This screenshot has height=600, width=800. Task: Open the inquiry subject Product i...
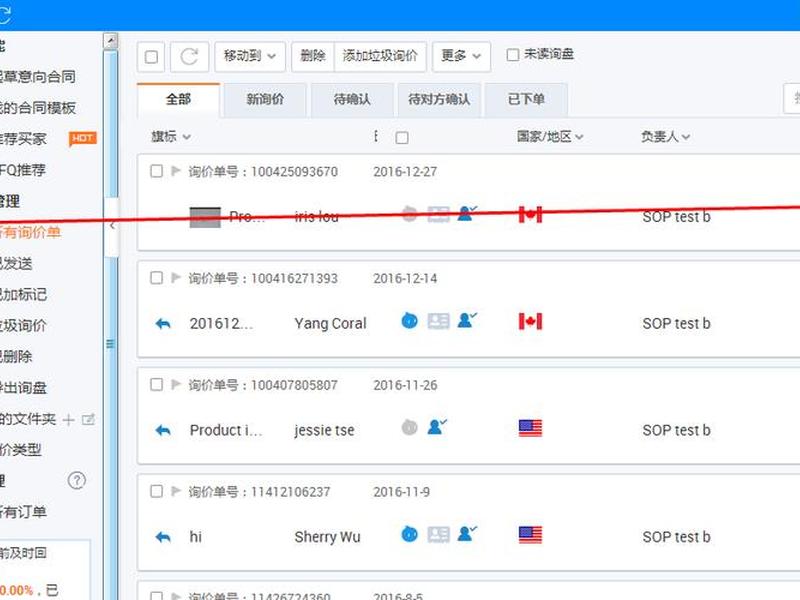coord(226,431)
